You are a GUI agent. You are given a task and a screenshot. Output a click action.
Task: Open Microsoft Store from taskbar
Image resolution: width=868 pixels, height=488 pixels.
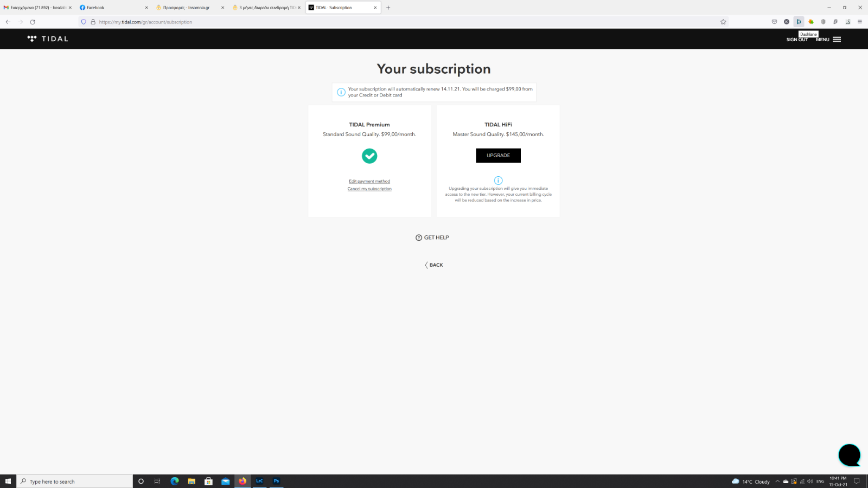click(x=208, y=481)
